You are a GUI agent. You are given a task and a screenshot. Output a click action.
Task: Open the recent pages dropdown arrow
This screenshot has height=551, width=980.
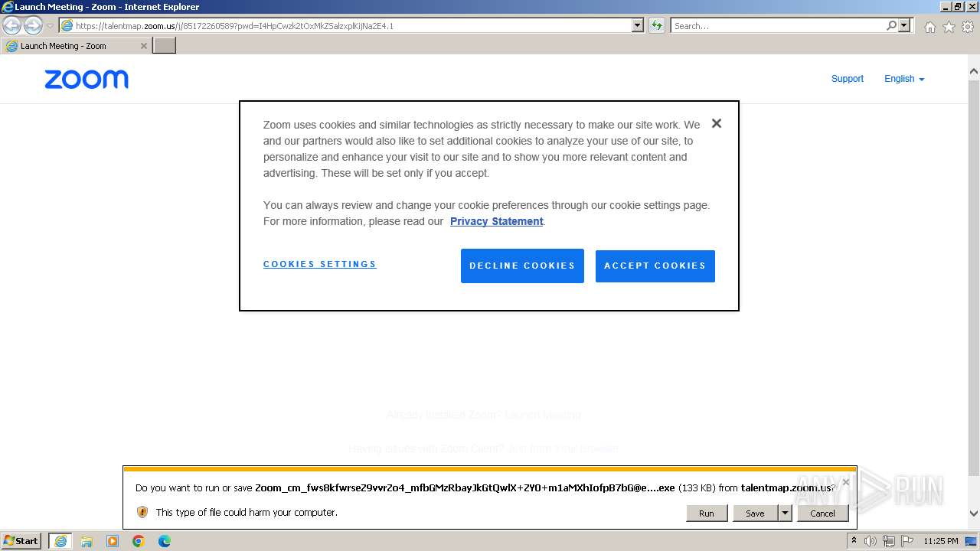(50, 26)
